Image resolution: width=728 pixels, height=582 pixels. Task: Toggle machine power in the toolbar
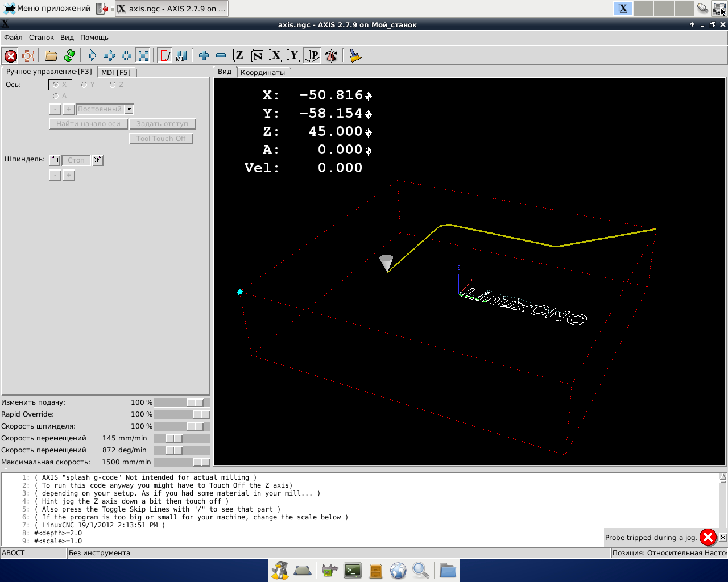[28, 56]
